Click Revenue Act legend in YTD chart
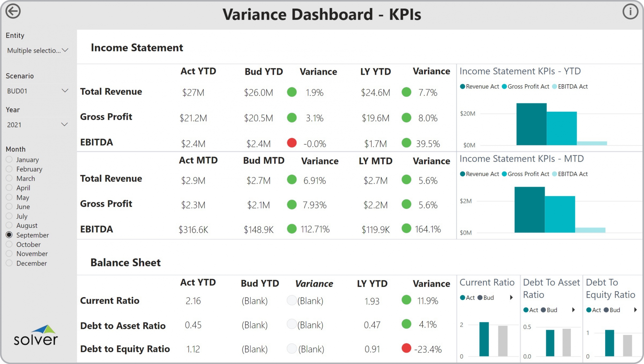Image resolution: width=644 pixels, height=364 pixels. click(479, 87)
